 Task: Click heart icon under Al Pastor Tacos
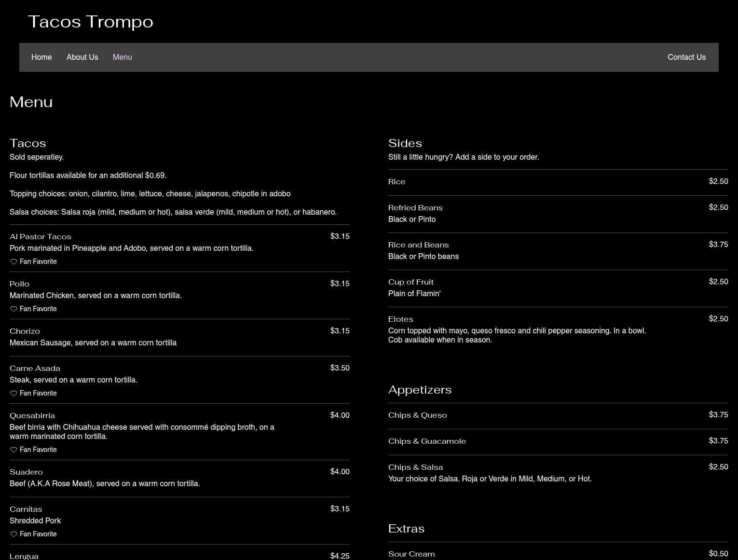click(x=14, y=262)
